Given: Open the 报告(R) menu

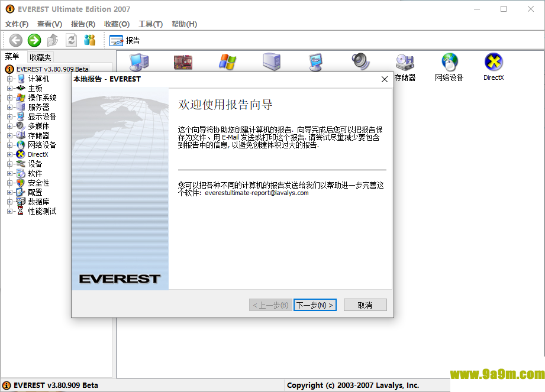Looking at the screenshot, I should pos(83,24).
